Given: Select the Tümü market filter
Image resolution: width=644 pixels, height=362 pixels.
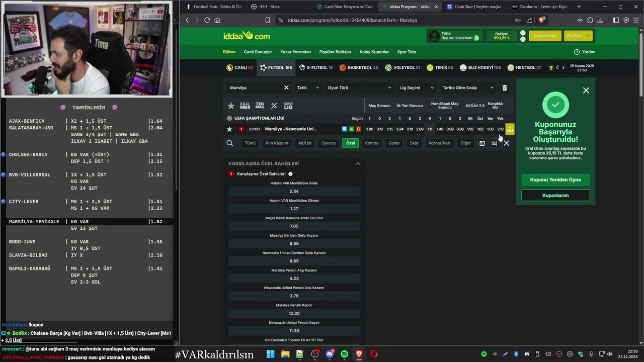Looking at the screenshot, I should click(250, 143).
